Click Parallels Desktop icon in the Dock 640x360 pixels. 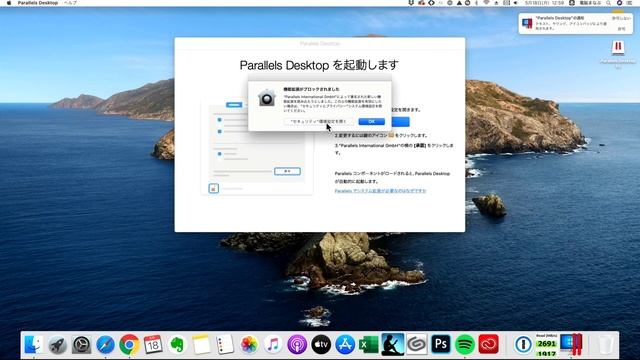click(x=571, y=345)
